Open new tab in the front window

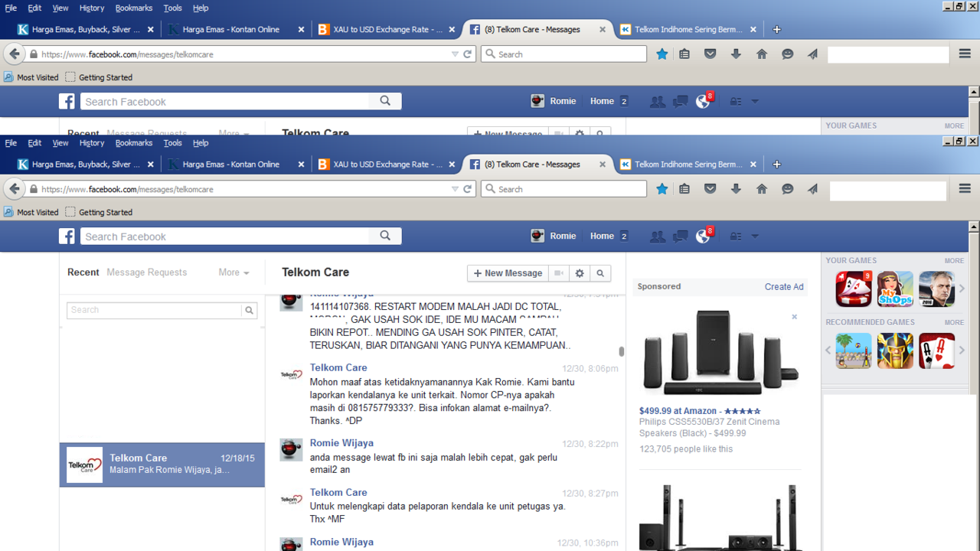(x=776, y=165)
